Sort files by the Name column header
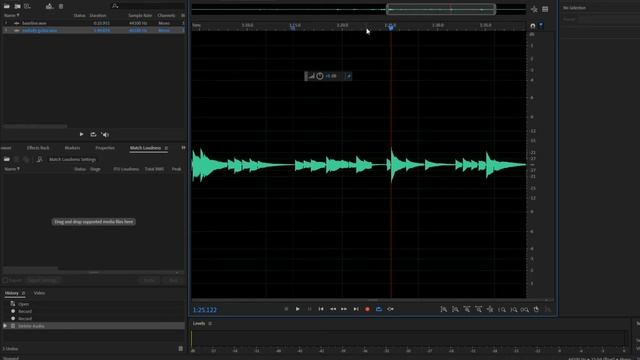The width and height of the screenshot is (640, 360). pyautogui.click(x=11, y=15)
